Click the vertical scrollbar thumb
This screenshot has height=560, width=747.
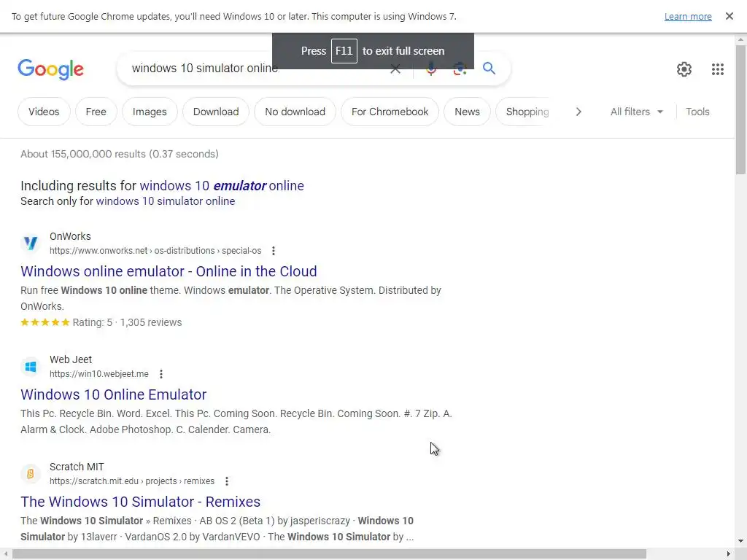[x=741, y=109]
